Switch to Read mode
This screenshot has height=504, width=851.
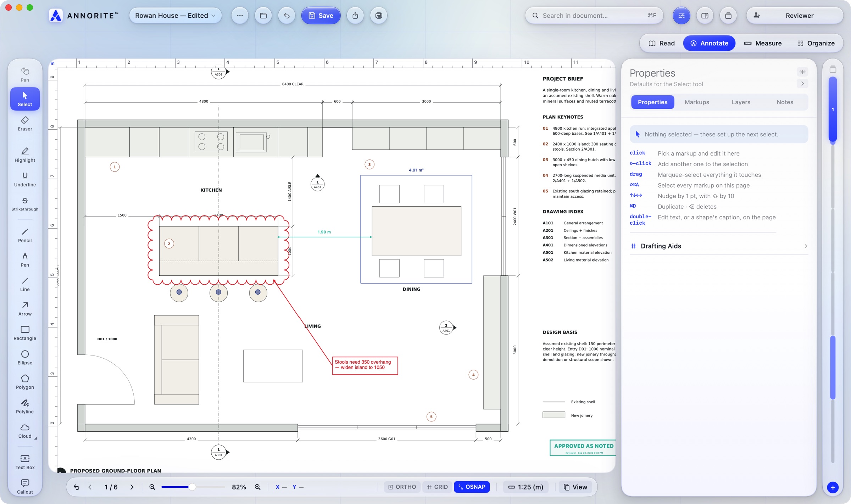[x=662, y=43]
